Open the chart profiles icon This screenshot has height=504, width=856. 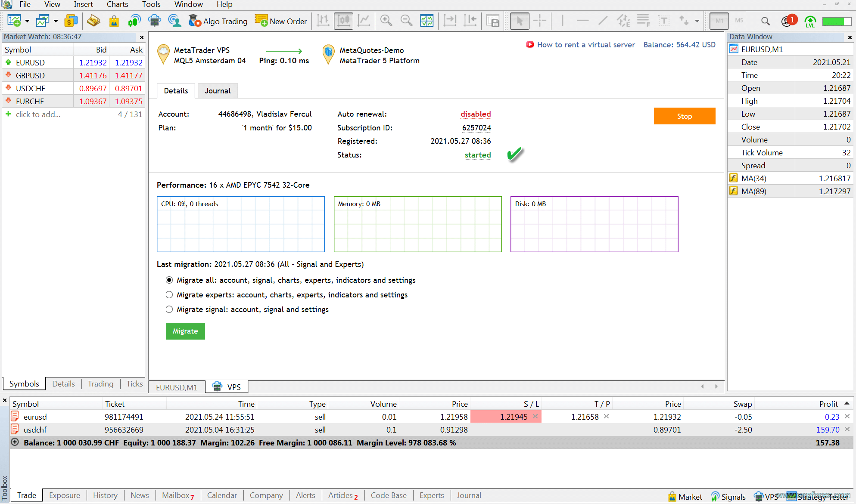43,21
